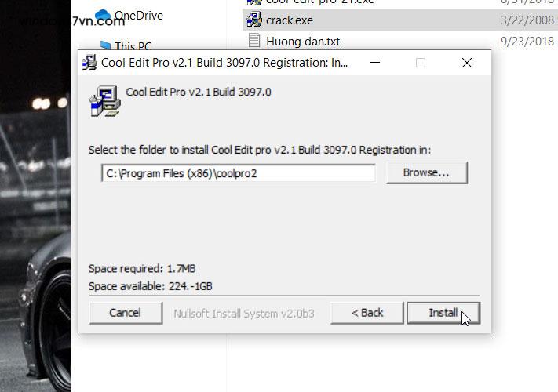Click the large setup computer icon
The width and height of the screenshot is (558, 392).
click(x=104, y=101)
